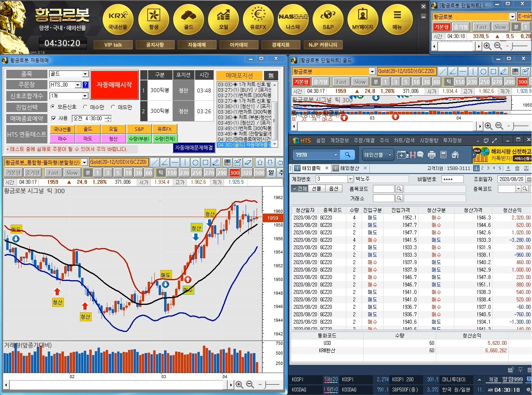This screenshot has height=395, width=532.
Task: Zoom in on the main chart
Action: 239,385
